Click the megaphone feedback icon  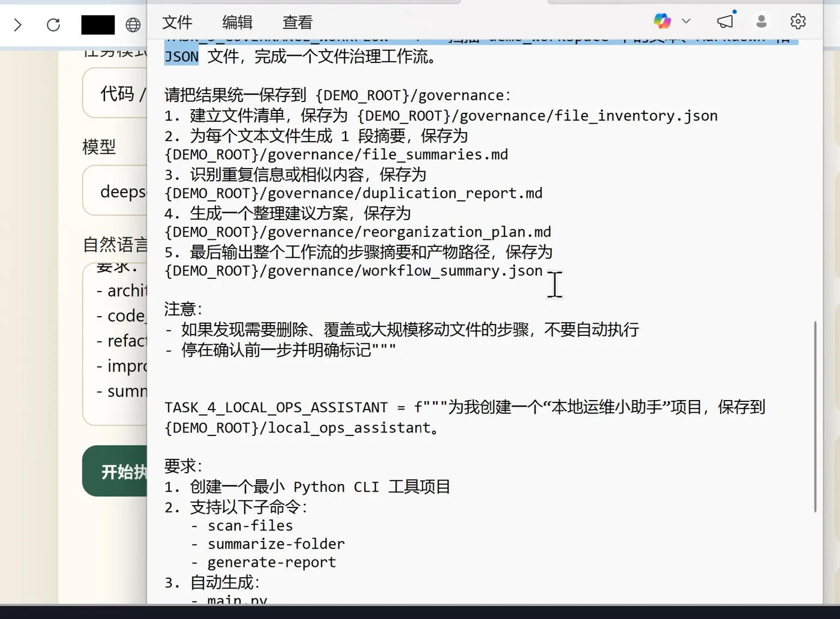coord(725,21)
